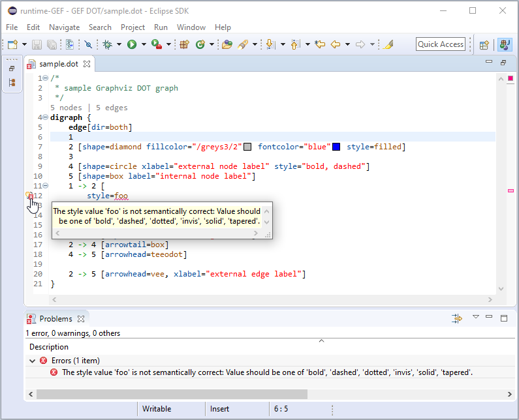Click the Problems view filter icon
Image resolution: width=519 pixels, height=420 pixels.
[x=457, y=318]
